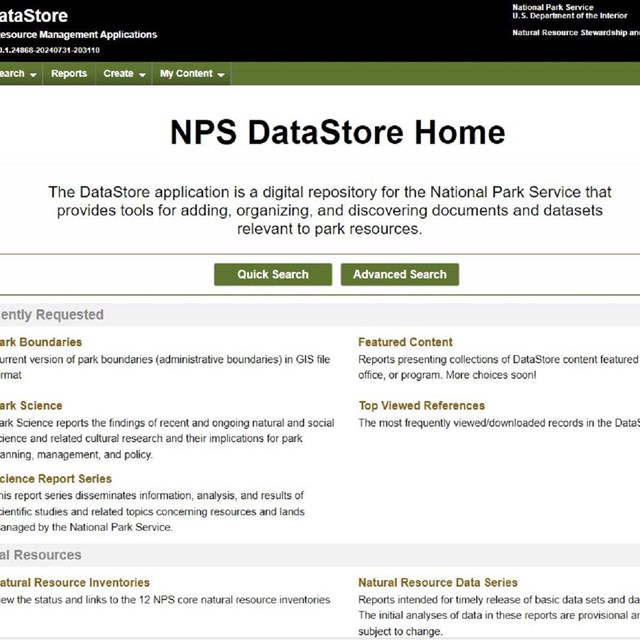Open the Top Viewed References link

421,406
